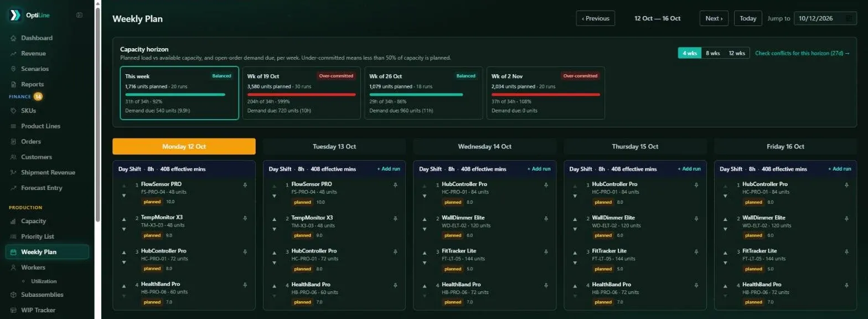Pin Wednesday's WallDimmer Elite run
Screen dimensions: 868x319
point(546,219)
